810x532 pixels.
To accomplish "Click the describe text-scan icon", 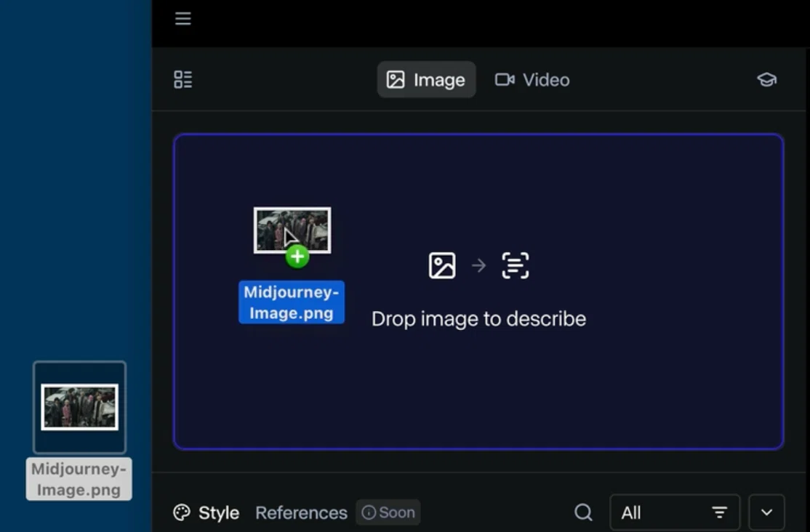I will (x=515, y=265).
